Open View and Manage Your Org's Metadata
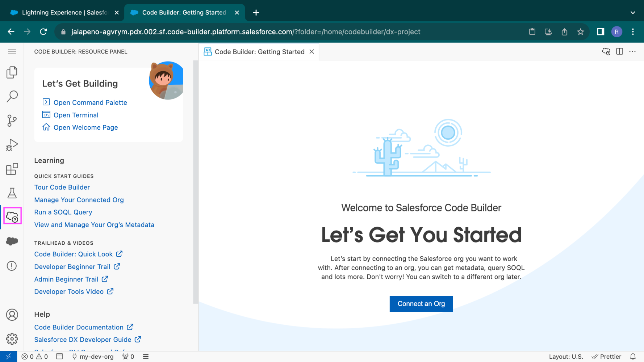The image size is (644, 362). click(x=94, y=225)
